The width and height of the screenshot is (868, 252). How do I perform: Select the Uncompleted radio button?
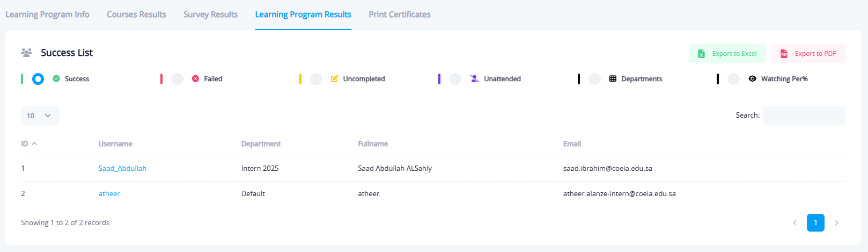pos(317,79)
